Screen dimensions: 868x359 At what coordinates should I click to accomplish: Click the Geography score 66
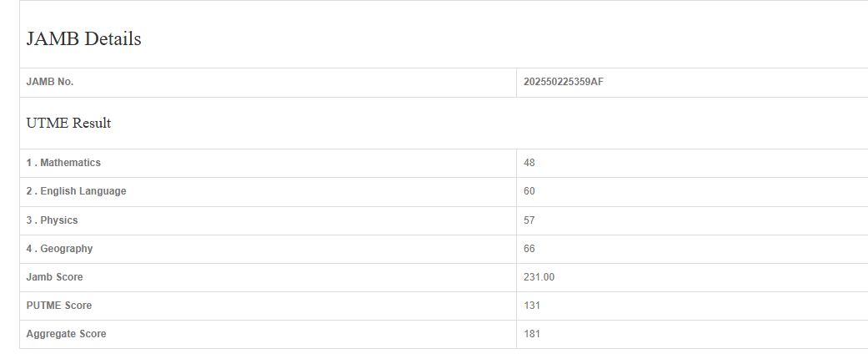[529, 249]
